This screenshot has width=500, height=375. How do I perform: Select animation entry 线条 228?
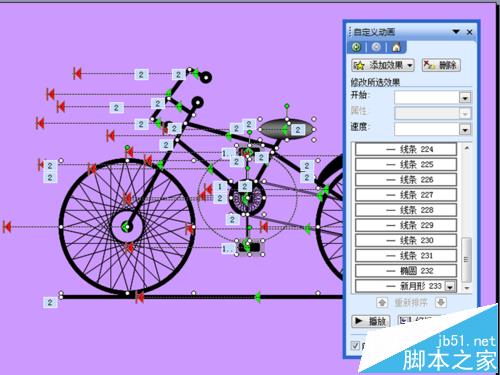tap(406, 210)
